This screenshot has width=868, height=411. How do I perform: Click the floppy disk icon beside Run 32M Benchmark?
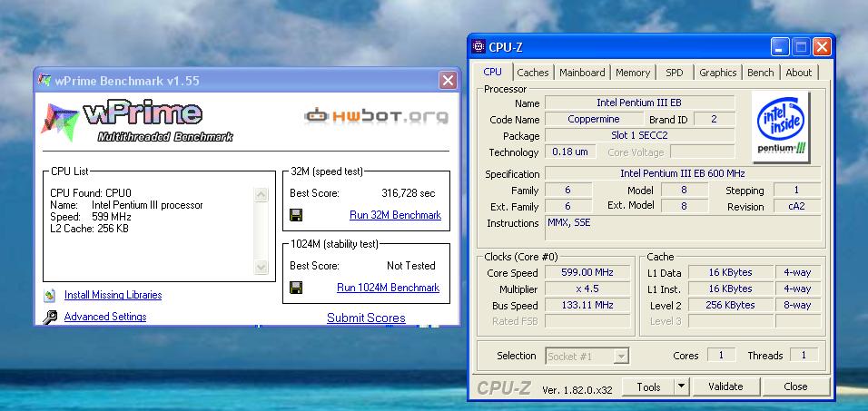tap(296, 215)
